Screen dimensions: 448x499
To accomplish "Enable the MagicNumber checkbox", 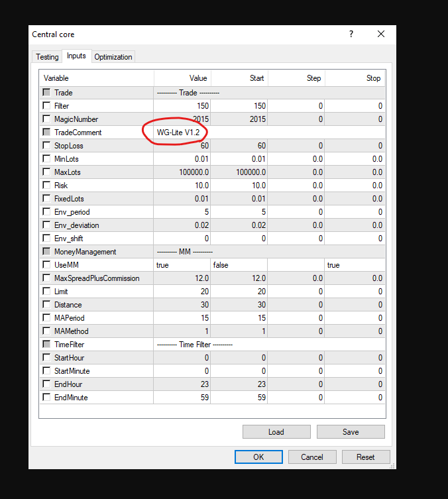I will coord(46,119).
